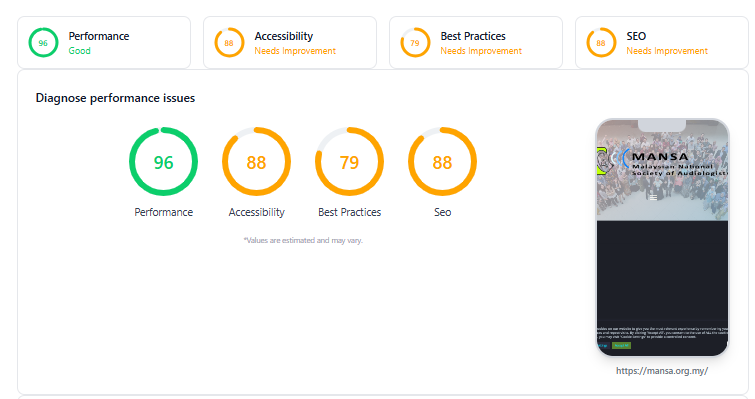This screenshot has height=399, width=755.
Task: Select the Best Practices tab card
Action: (476, 42)
